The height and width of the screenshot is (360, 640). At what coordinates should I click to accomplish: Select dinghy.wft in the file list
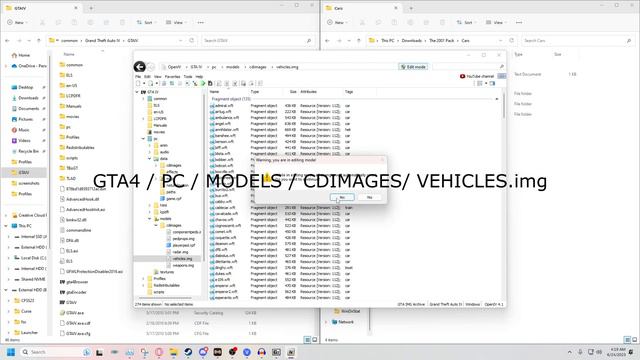[223, 268]
